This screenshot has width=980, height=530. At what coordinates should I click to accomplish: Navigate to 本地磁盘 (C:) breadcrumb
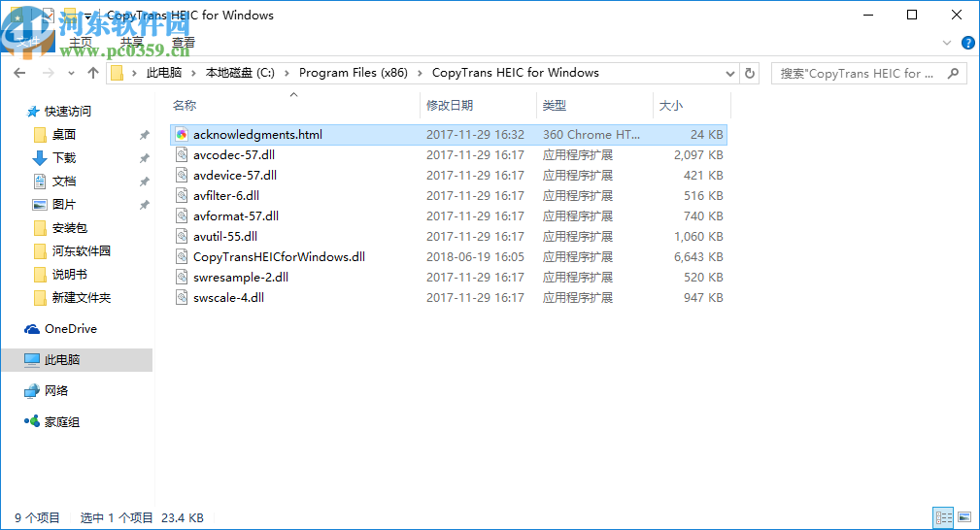click(x=240, y=73)
